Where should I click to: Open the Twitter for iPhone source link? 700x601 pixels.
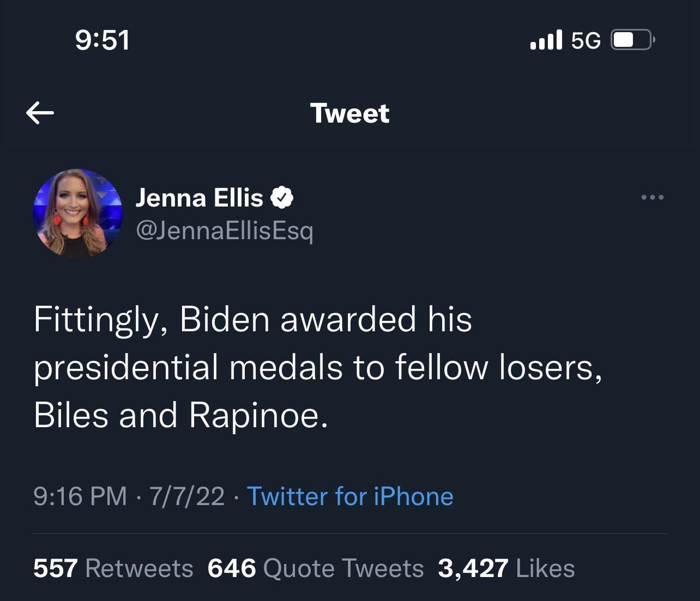(x=350, y=496)
